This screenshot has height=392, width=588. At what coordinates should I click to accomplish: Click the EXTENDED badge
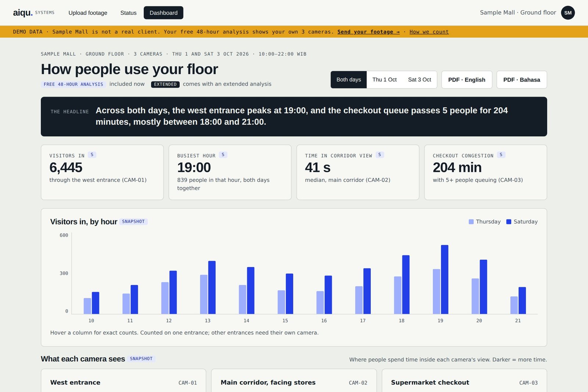(x=165, y=84)
